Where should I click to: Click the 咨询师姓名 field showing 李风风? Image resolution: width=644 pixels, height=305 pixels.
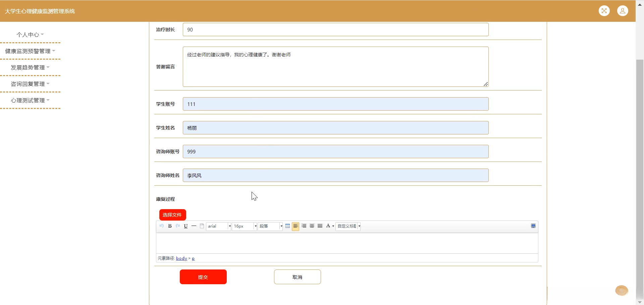point(336,175)
